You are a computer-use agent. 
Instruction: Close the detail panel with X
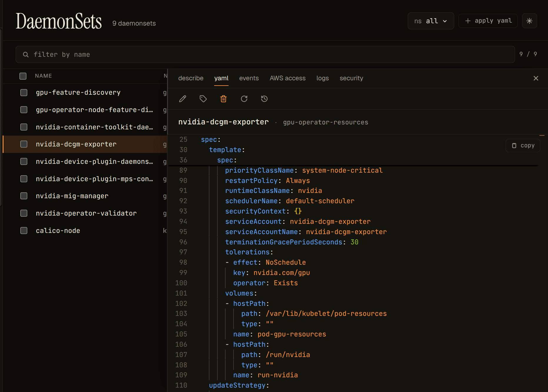click(536, 78)
